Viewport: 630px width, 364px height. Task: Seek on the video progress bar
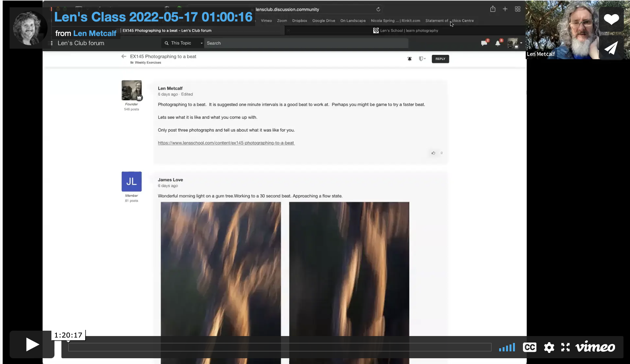coord(280,347)
